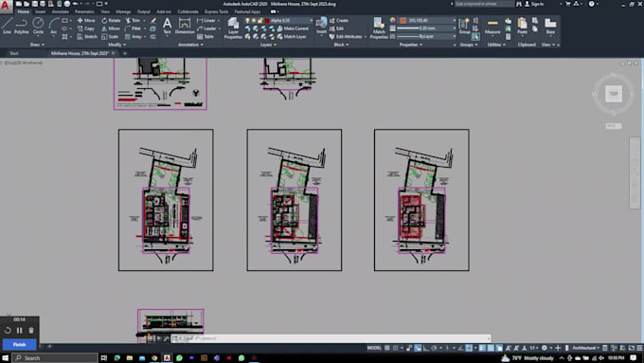Select the Arc tool

pos(53,26)
